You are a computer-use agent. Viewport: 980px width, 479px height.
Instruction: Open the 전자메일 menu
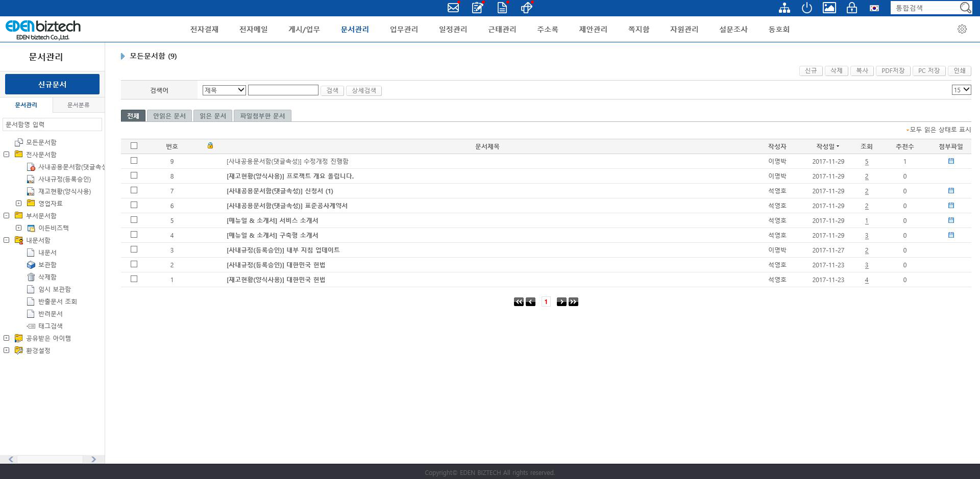[x=253, y=30]
